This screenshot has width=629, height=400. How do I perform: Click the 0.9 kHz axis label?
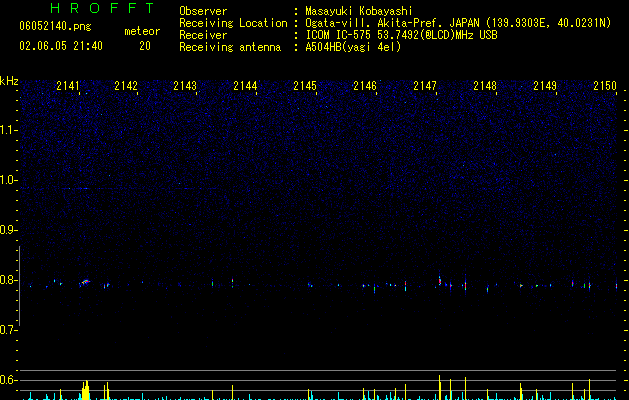pyautogui.click(x=9, y=230)
